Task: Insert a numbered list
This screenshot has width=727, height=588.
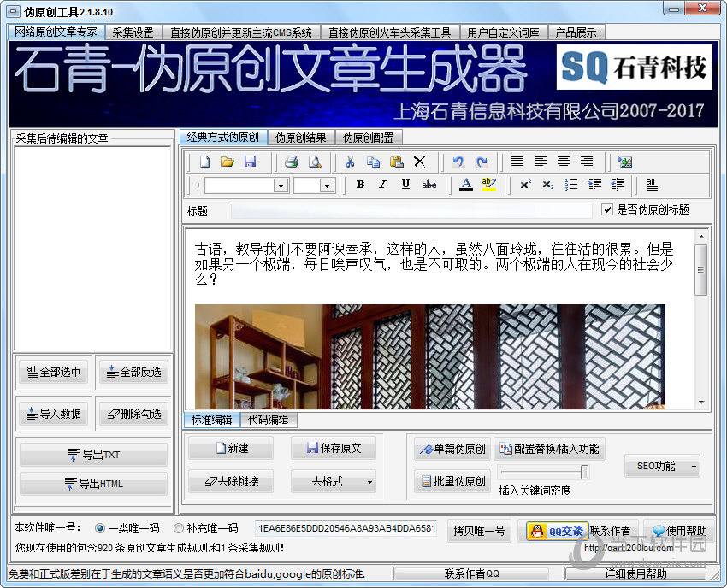Action: point(571,185)
